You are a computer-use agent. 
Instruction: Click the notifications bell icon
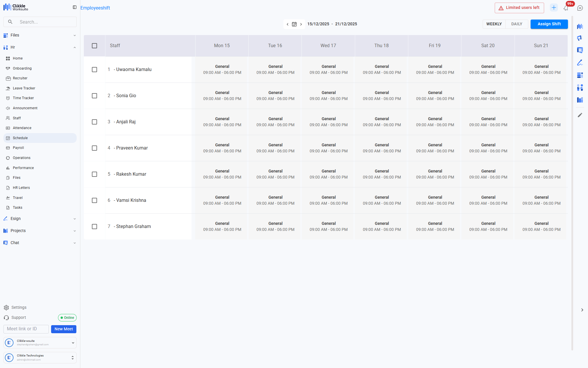click(x=566, y=8)
